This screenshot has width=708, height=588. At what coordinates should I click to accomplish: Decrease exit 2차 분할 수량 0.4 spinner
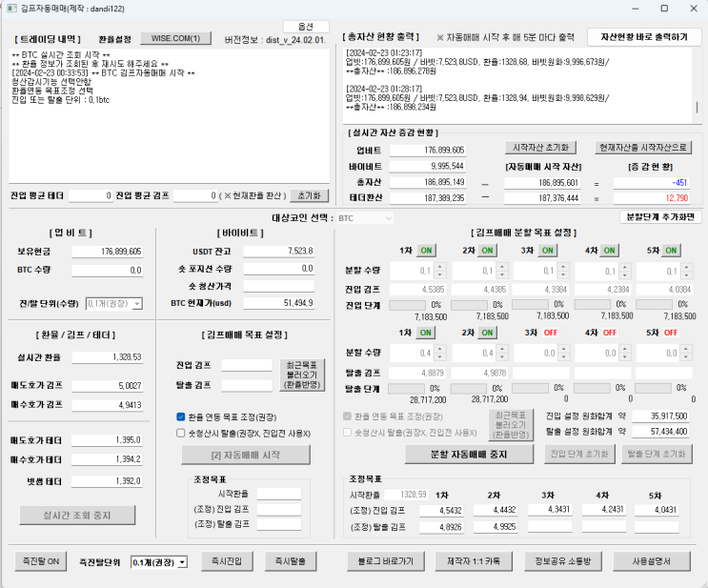pos(502,356)
